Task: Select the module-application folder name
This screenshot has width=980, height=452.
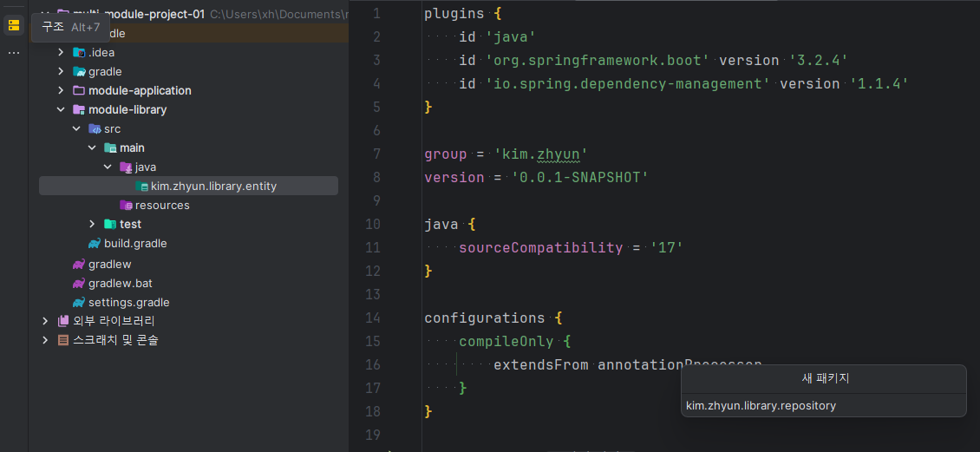Action: click(x=140, y=90)
